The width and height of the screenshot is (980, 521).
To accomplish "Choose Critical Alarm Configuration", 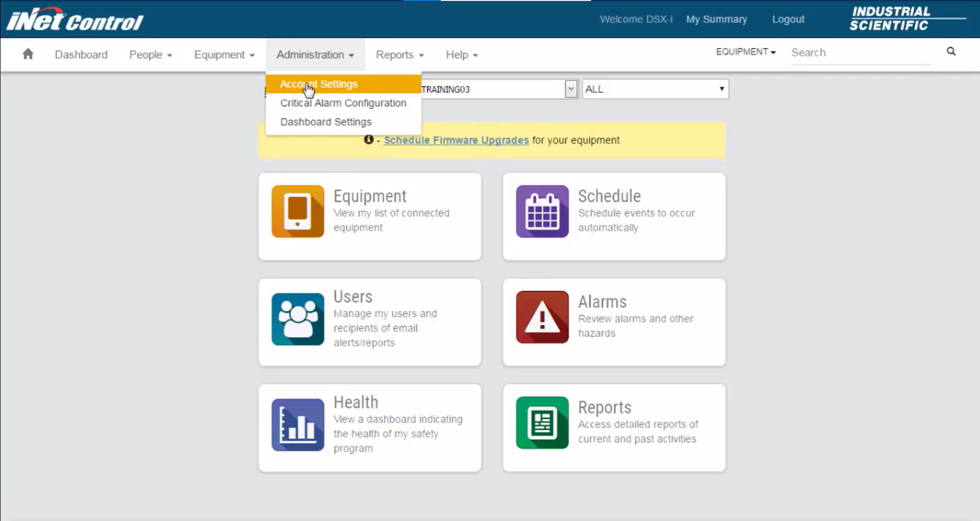I will click(x=343, y=103).
